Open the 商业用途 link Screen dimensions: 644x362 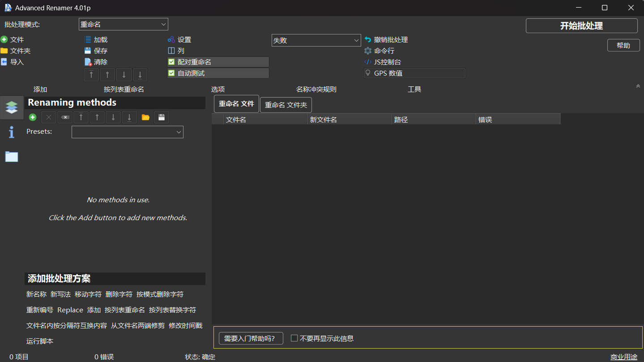[x=623, y=357]
